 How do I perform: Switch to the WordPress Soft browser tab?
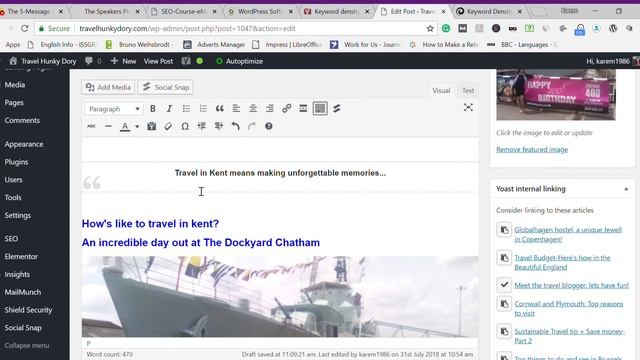tap(260, 11)
